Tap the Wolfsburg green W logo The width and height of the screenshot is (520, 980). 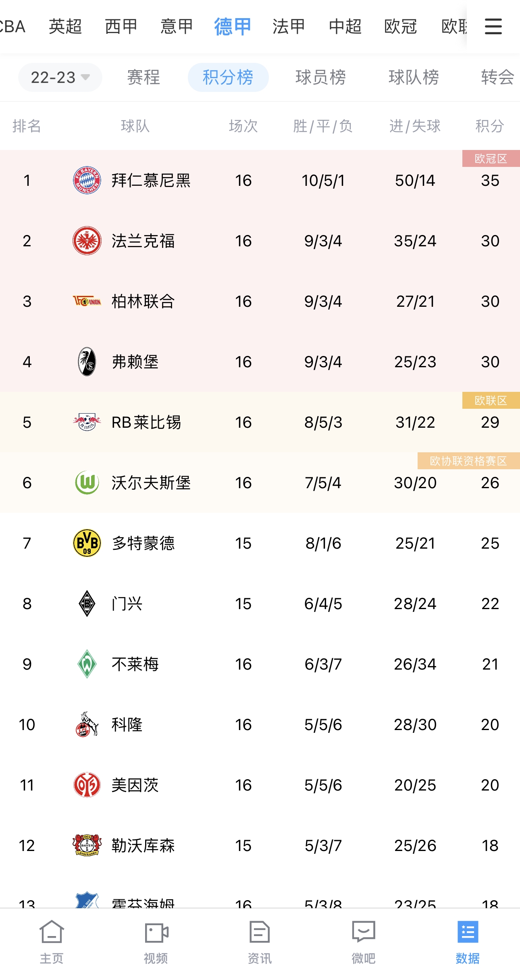point(87,483)
